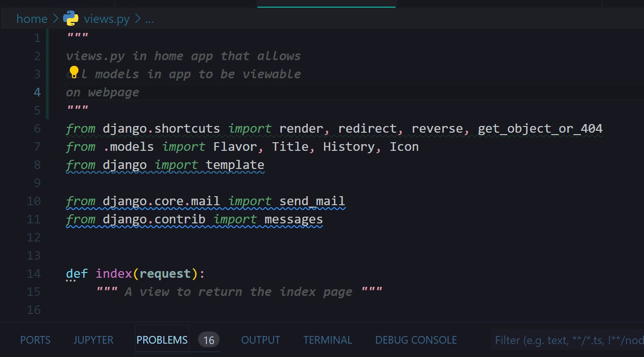Open the home breadcrumb folder

tap(32, 19)
